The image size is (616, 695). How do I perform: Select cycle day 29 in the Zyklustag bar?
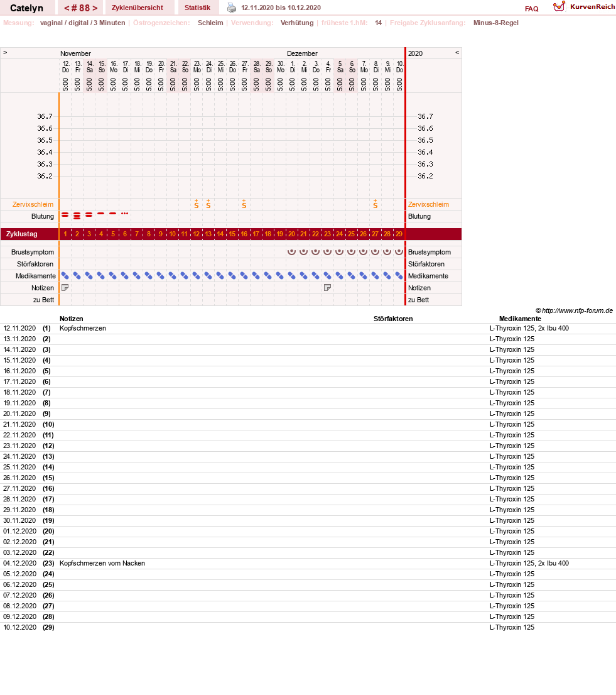tap(399, 234)
